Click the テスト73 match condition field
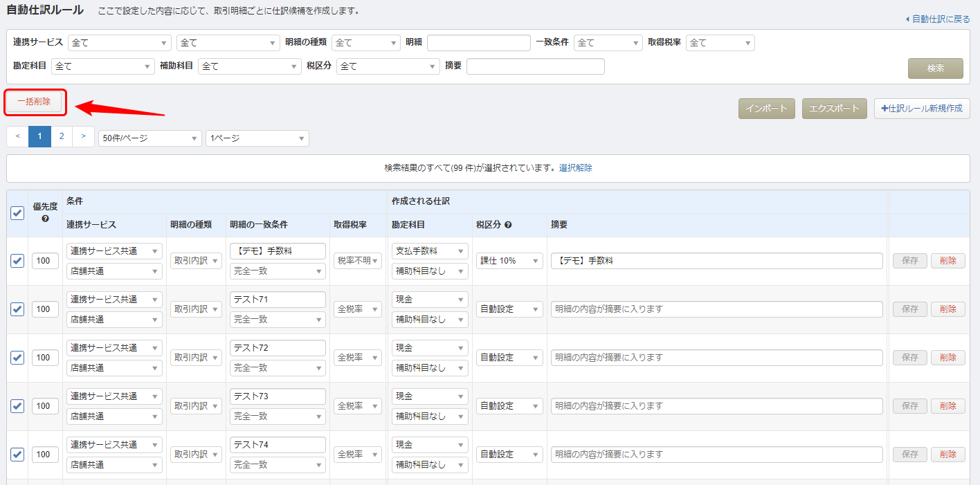The width and height of the screenshot is (980, 485). [278, 396]
